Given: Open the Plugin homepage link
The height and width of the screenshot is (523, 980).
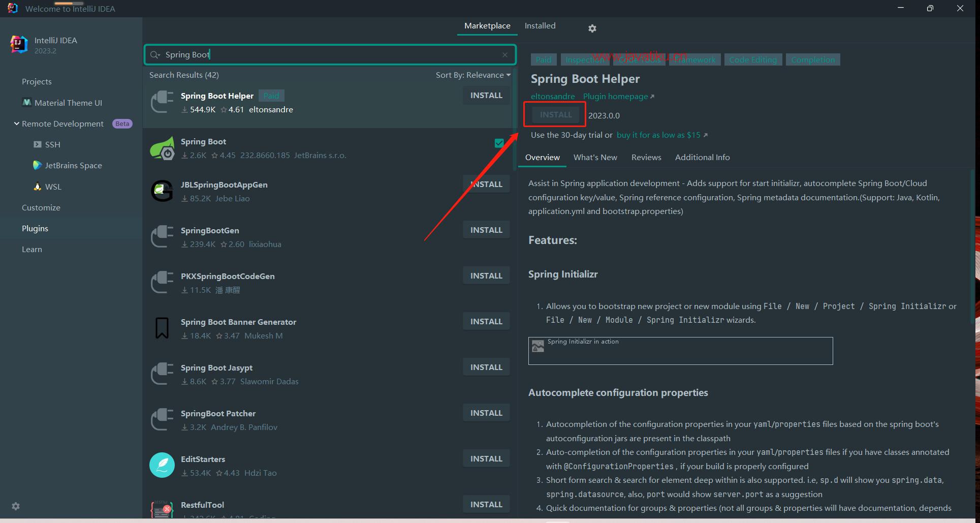Looking at the screenshot, I should (618, 97).
